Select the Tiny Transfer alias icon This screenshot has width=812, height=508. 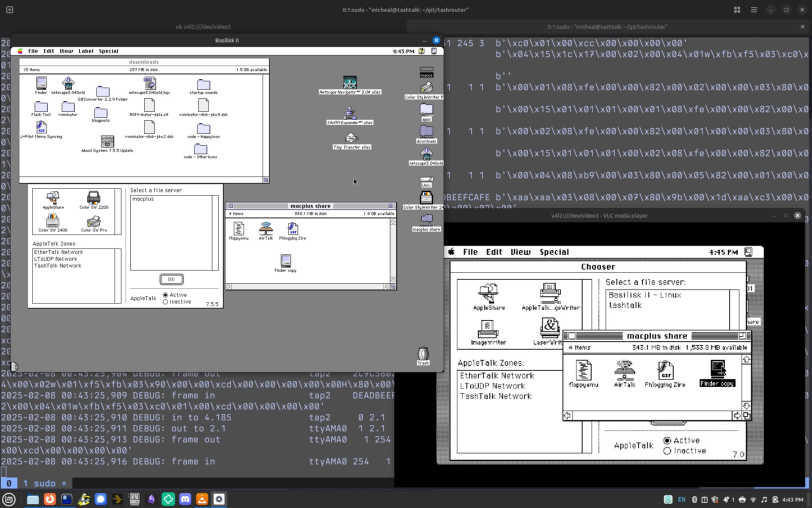click(x=351, y=138)
